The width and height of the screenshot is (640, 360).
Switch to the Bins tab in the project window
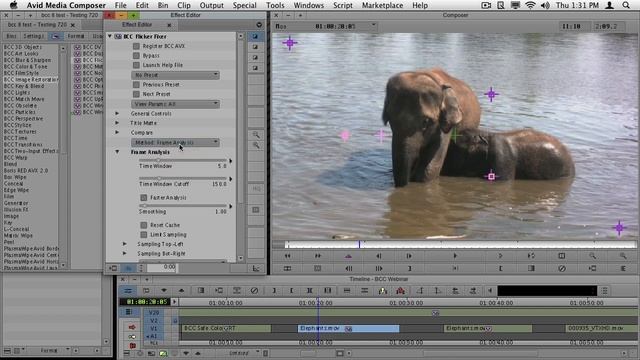click(x=11, y=36)
